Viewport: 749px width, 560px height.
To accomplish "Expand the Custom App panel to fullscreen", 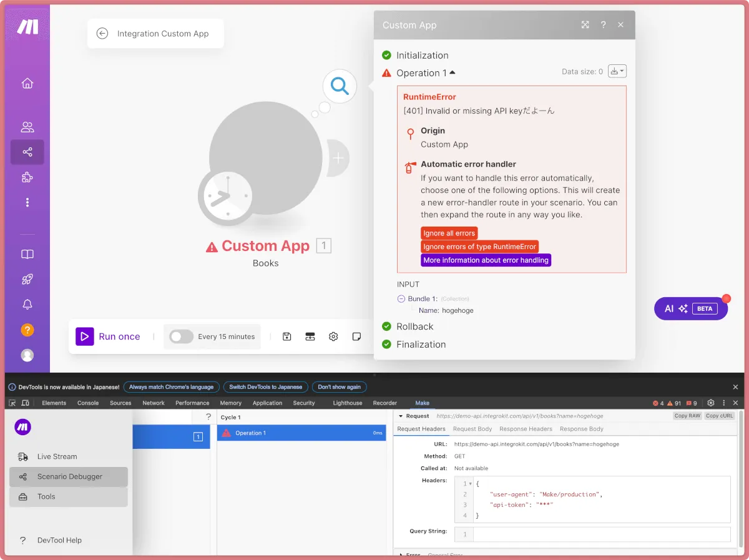I will coord(585,25).
